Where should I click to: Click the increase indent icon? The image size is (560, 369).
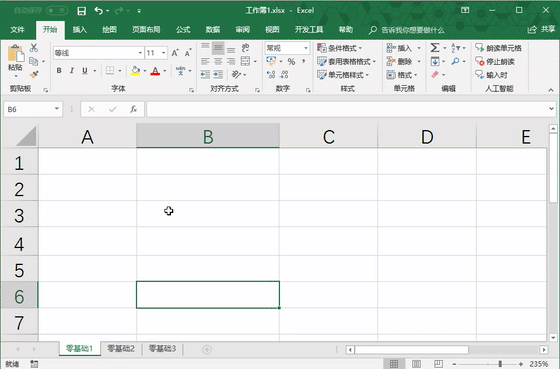pyautogui.click(x=218, y=74)
